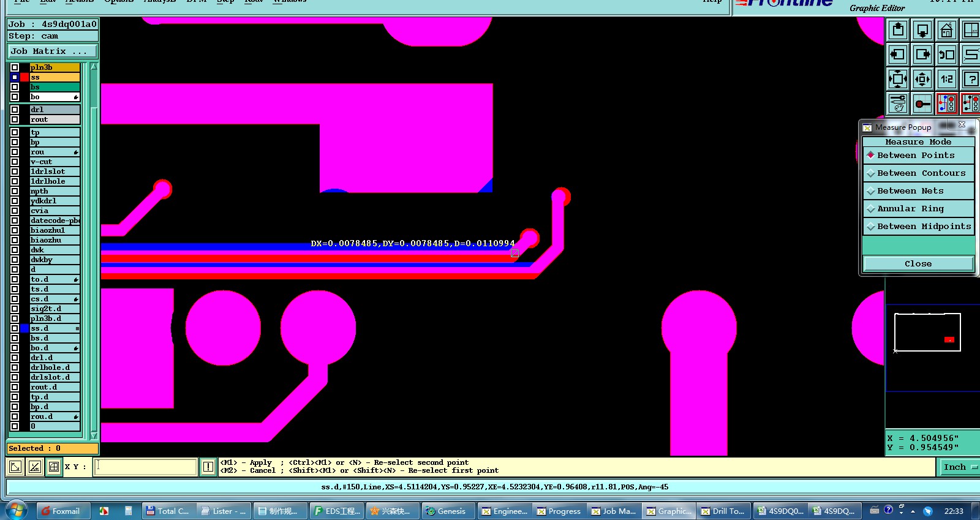
Task: Open the Inch units dropdown
Action: 959,467
